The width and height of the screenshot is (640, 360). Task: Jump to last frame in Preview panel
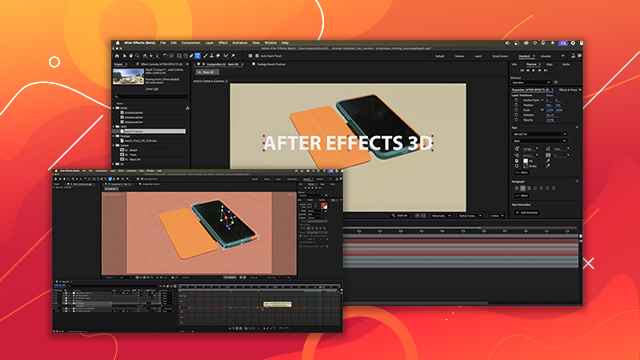546,70
